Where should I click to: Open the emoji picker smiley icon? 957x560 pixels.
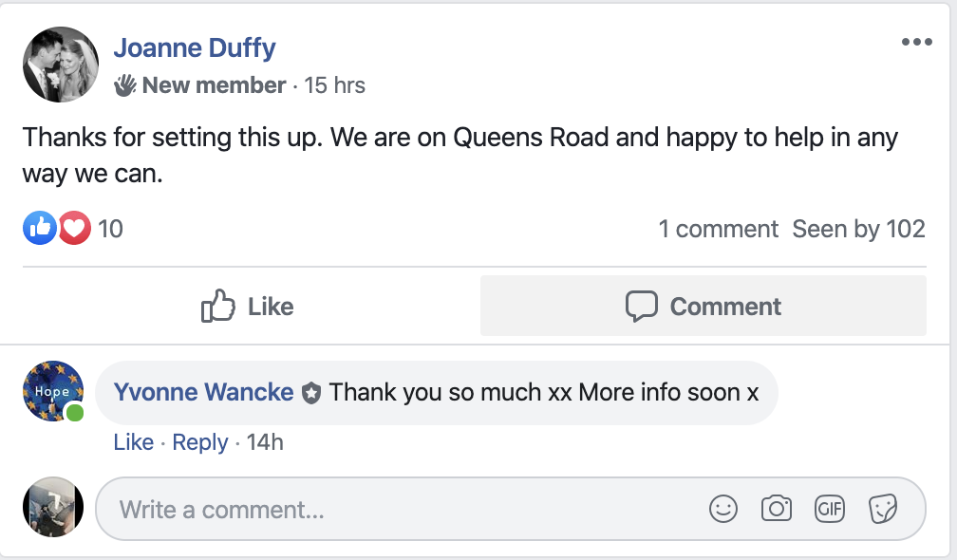[x=723, y=510]
